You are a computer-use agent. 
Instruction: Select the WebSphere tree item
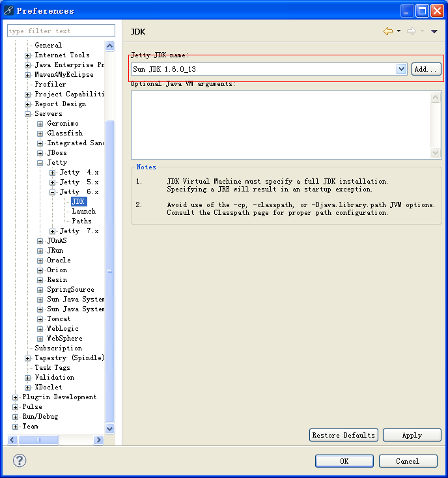[64, 338]
